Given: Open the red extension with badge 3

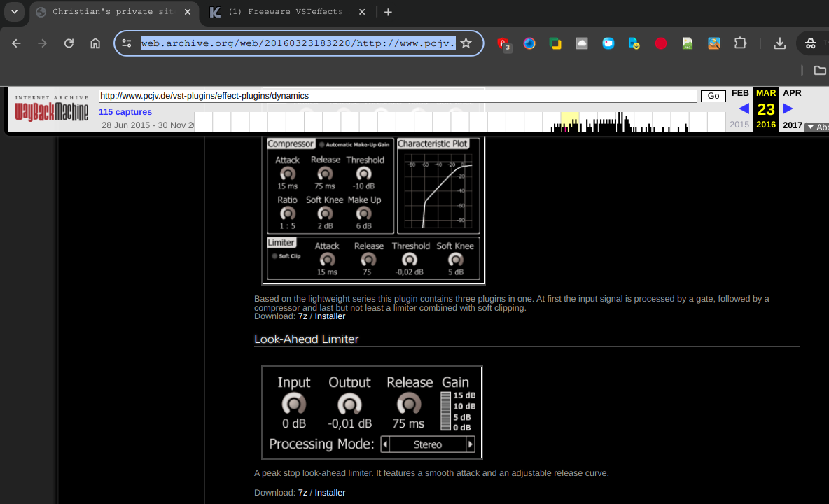Looking at the screenshot, I should pyautogui.click(x=504, y=44).
